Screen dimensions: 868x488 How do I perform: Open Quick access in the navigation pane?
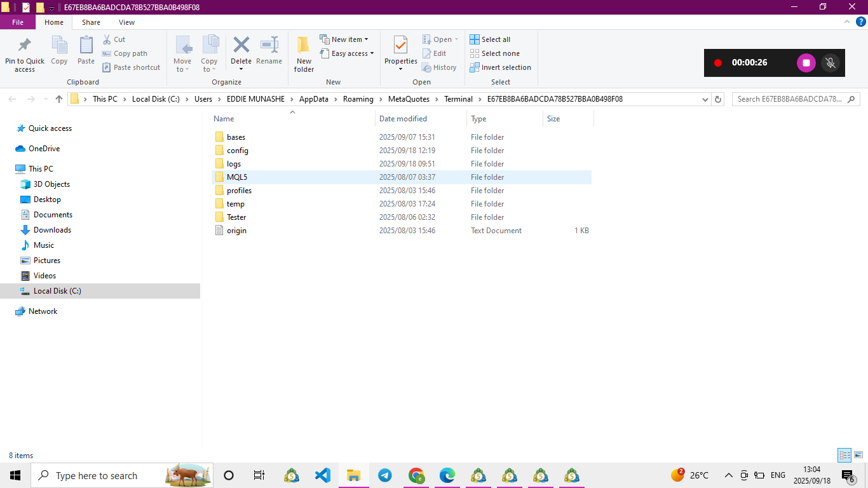click(x=50, y=128)
